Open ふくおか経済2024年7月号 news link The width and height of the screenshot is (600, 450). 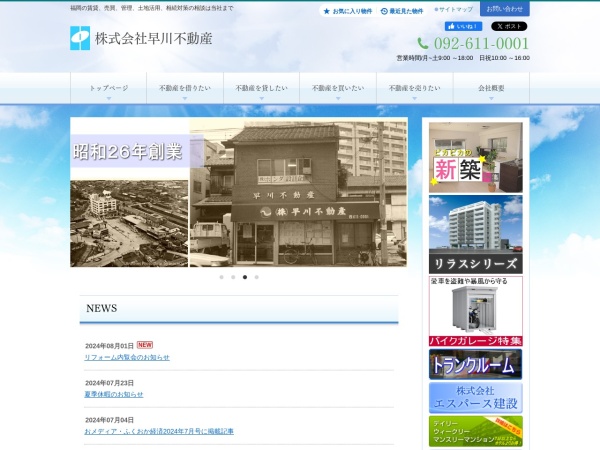(x=159, y=431)
